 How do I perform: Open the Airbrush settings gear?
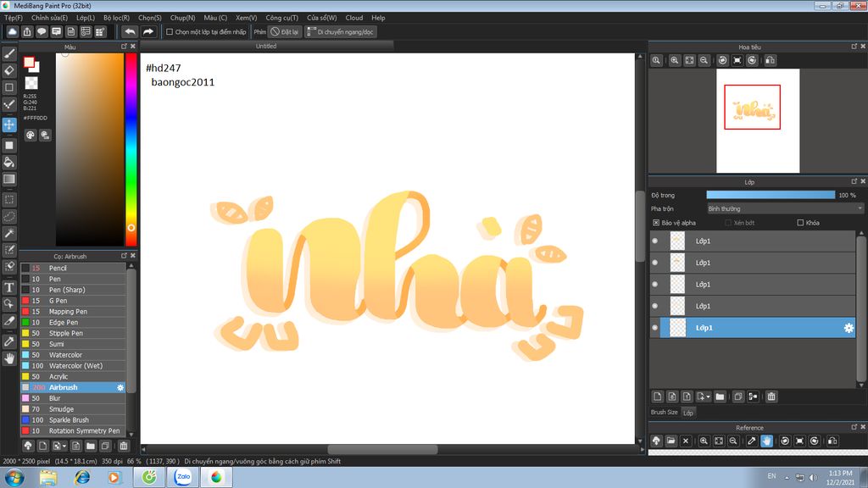tap(120, 387)
